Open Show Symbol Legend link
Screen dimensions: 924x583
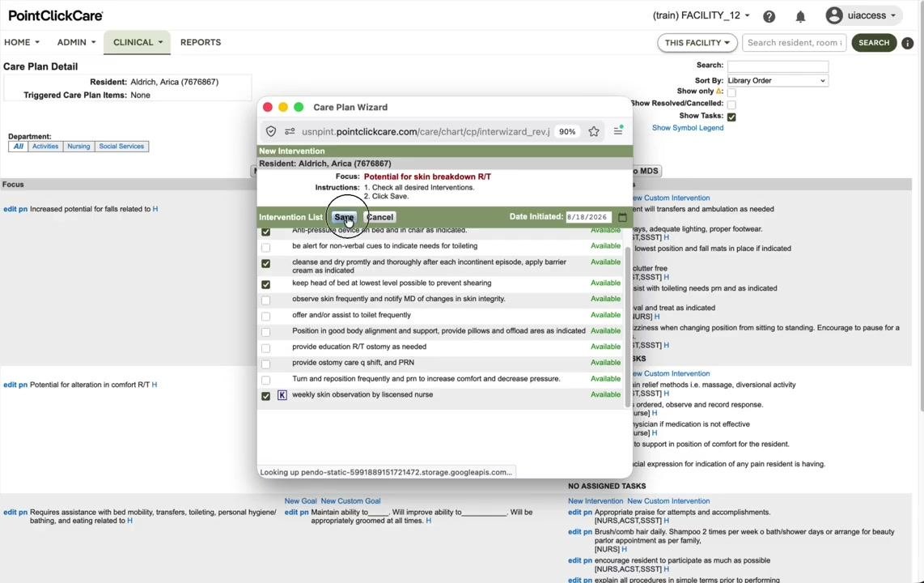[x=687, y=128]
